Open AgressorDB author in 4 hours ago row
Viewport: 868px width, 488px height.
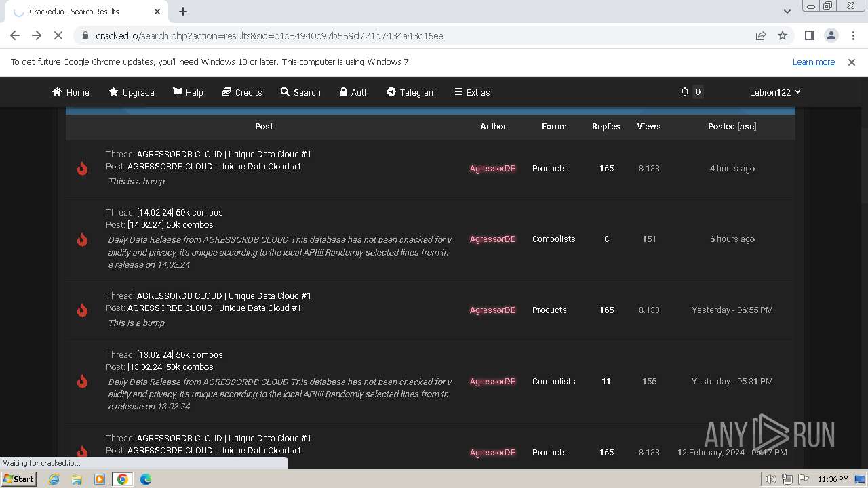(492, 168)
